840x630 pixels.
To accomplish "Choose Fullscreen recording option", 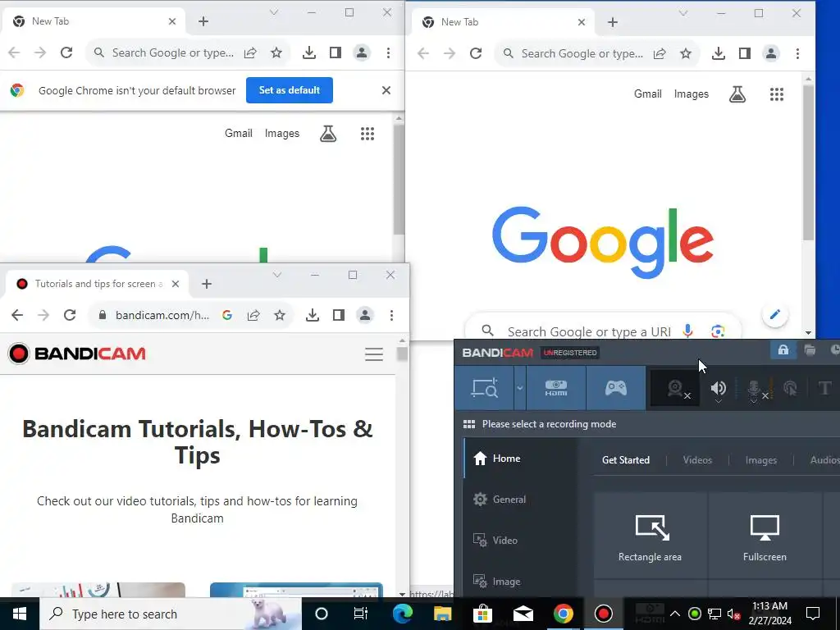I will pyautogui.click(x=765, y=536).
